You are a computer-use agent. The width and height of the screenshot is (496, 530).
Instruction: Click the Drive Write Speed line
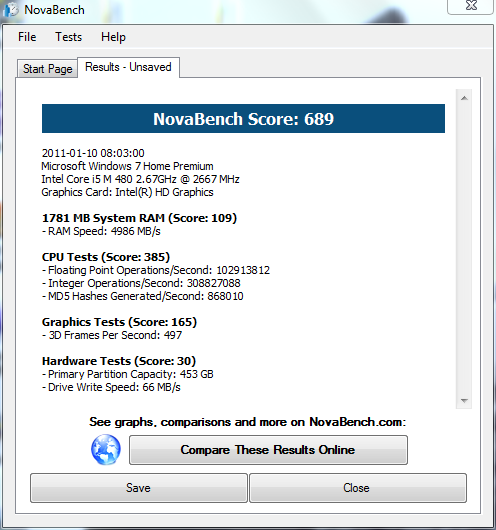coord(111,387)
